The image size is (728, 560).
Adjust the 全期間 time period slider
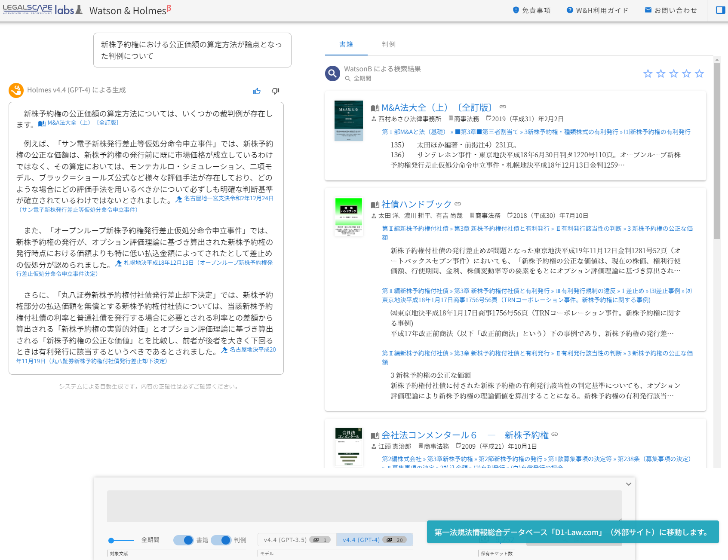pyautogui.click(x=111, y=540)
